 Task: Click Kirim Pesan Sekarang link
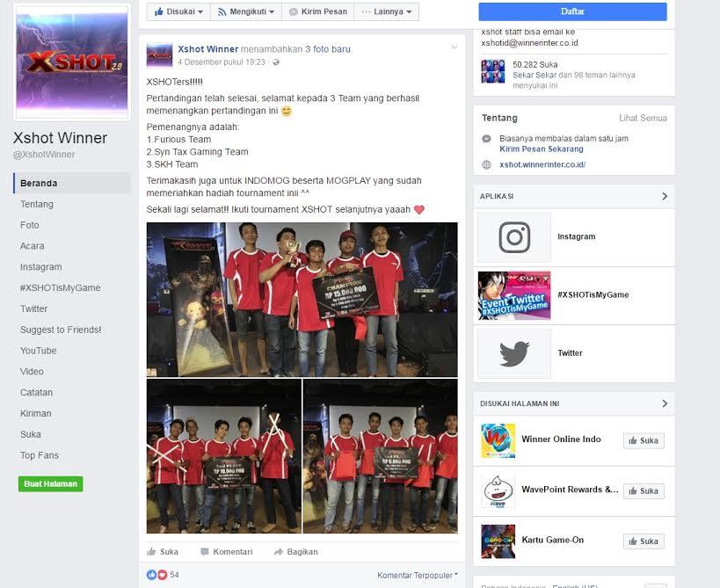pyautogui.click(x=542, y=149)
